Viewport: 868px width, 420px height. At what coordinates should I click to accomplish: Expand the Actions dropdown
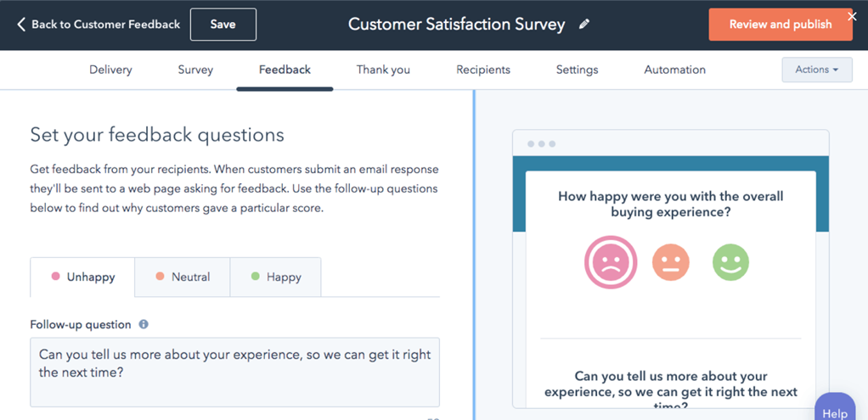(816, 70)
